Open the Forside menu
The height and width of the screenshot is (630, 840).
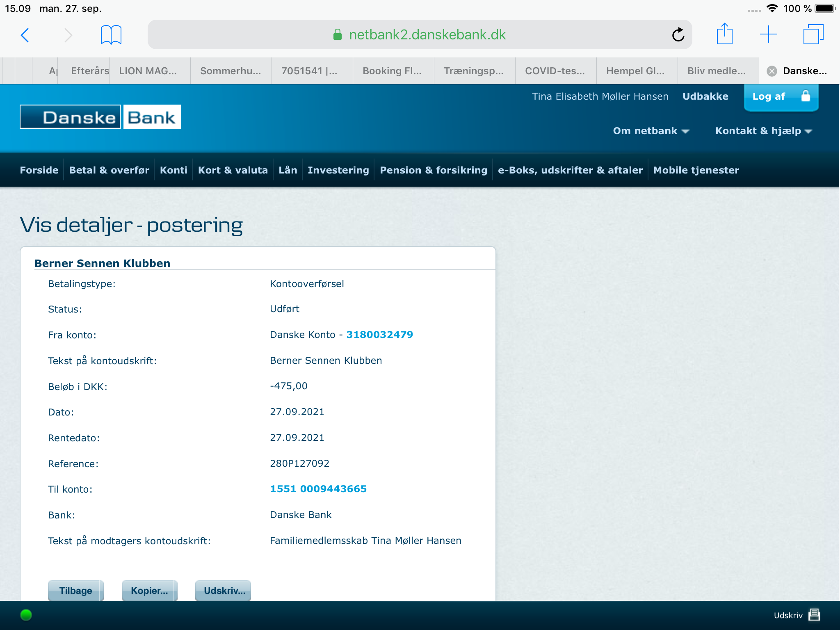tap(39, 170)
